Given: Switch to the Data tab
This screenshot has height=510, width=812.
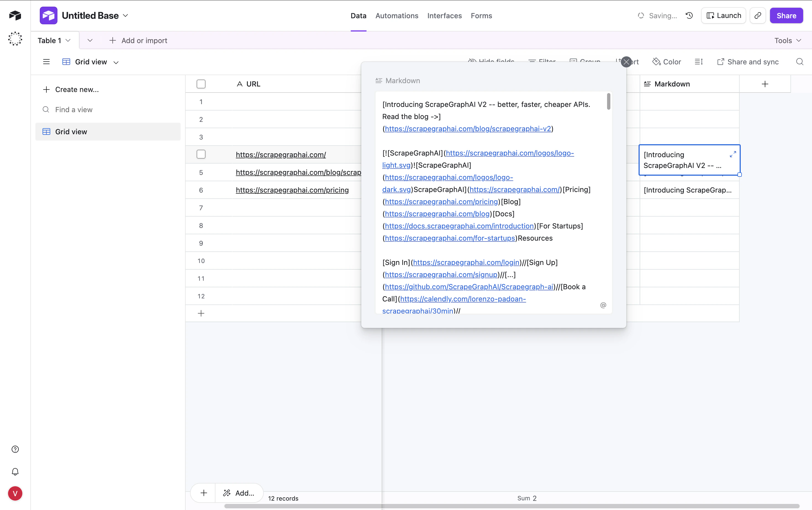Looking at the screenshot, I should pyautogui.click(x=358, y=15).
